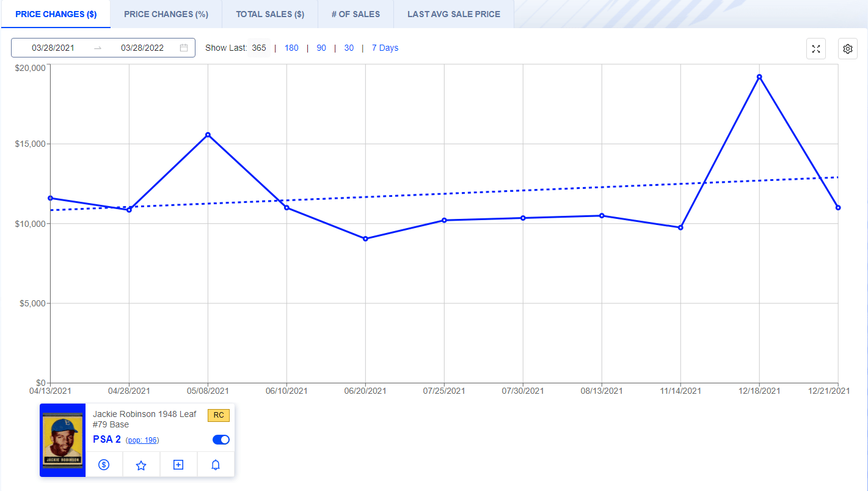Edit start date 03/28/2021
The image size is (868, 491).
[x=53, y=48]
